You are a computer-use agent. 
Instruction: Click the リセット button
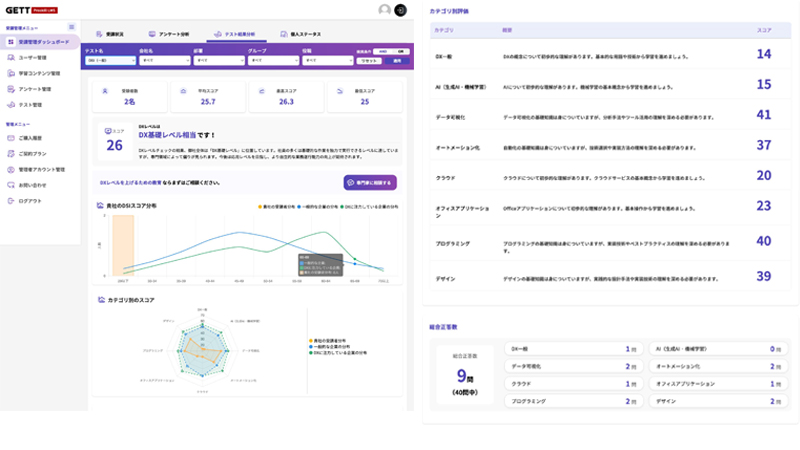coord(368,60)
